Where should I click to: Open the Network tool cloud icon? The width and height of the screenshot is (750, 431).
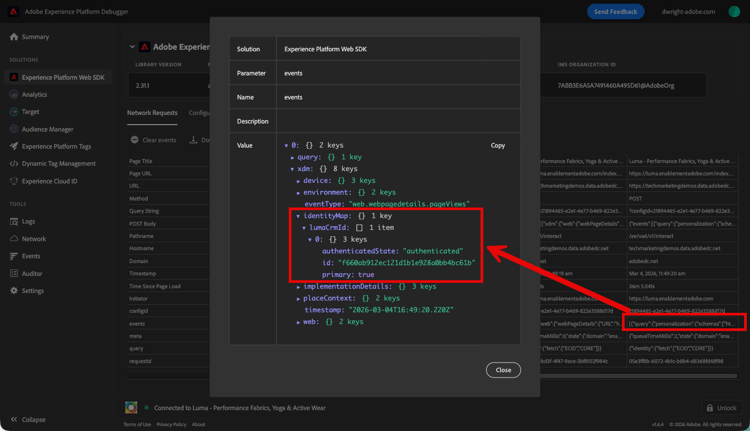click(x=14, y=239)
